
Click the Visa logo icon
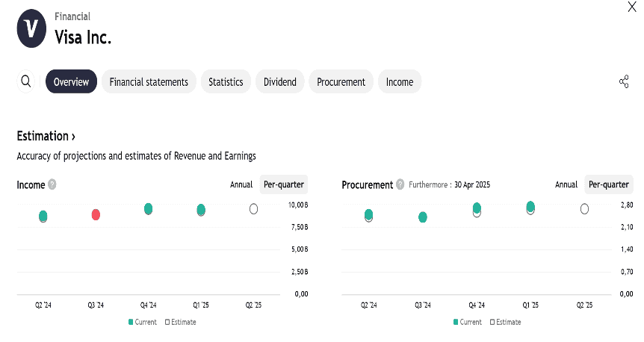pos(31,28)
